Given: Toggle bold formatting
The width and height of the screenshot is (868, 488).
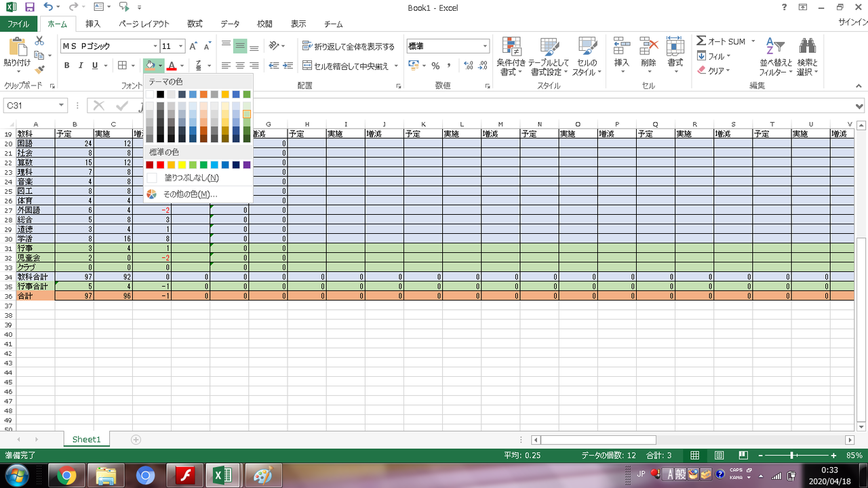Looking at the screenshot, I should [66, 66].
